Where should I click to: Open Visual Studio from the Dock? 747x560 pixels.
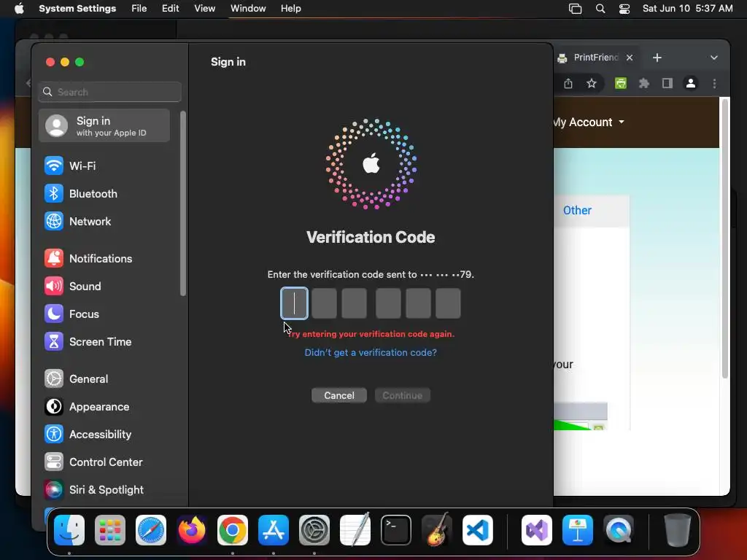(x=537, y=530)
